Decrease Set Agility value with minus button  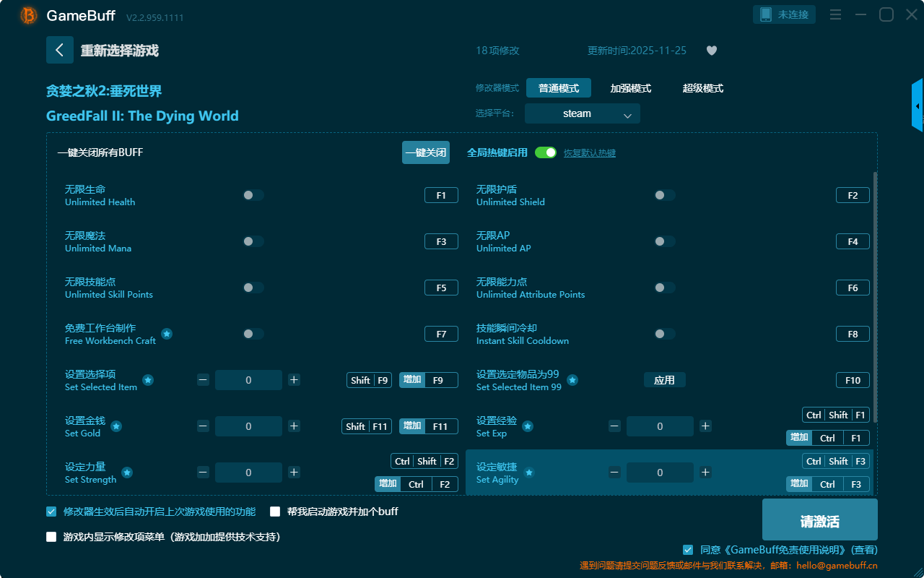point(614,473)
